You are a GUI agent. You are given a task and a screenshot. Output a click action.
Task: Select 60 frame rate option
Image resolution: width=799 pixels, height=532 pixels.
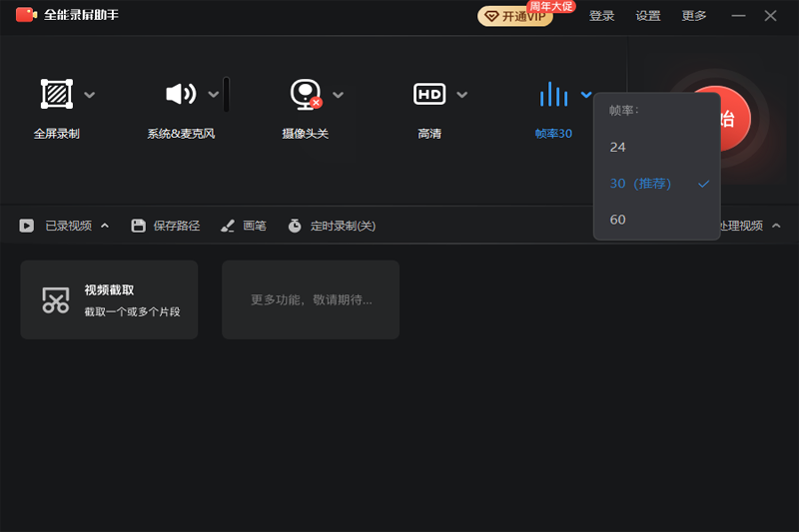click(x=618, y=220)
